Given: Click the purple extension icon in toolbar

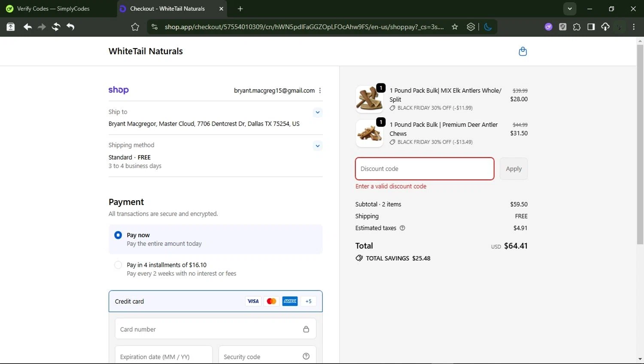Looking at the screenshot, I should (x=548, y=27).
